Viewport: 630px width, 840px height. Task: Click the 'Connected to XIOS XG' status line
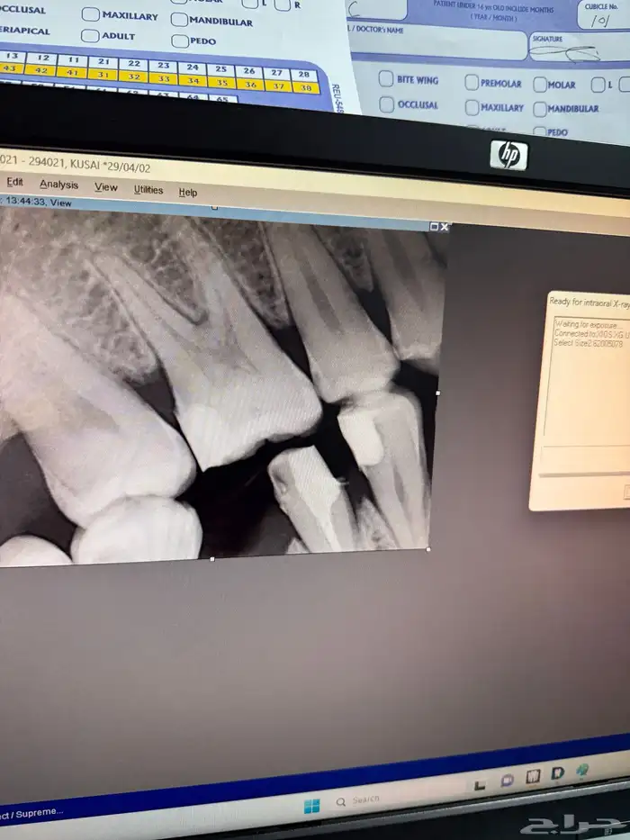(592, 334)
